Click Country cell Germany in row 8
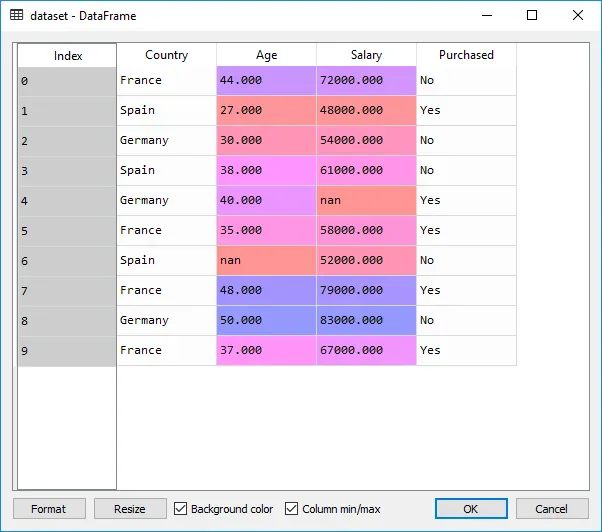This screenshot has width=602, height=532. [x=167, y=320]
